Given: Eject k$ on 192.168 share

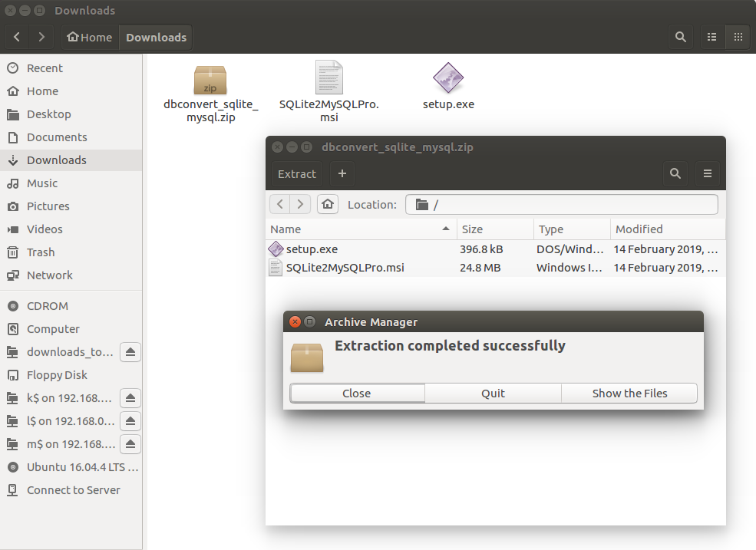Looking at the screenshot, I should [x=130, y=398].
